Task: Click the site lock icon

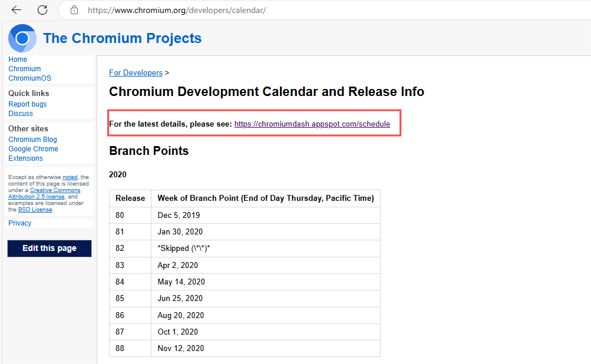Action: point(74,10)
